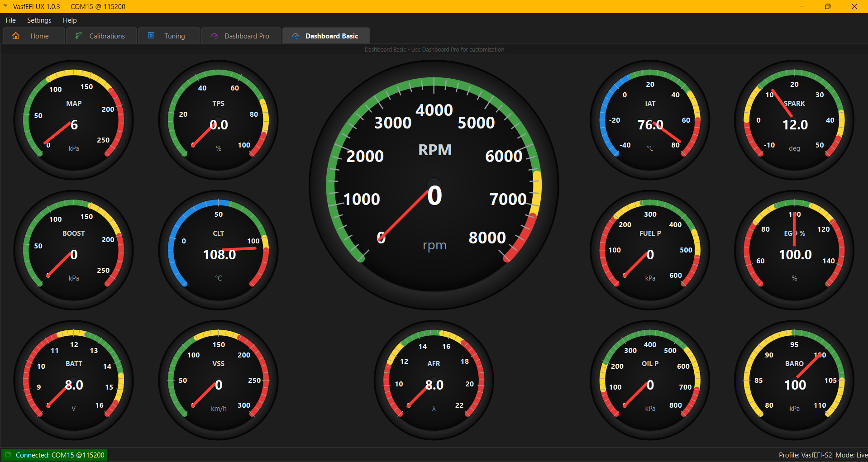
Task: Minimize the VasfEFI window
Action: click(801, 6)
